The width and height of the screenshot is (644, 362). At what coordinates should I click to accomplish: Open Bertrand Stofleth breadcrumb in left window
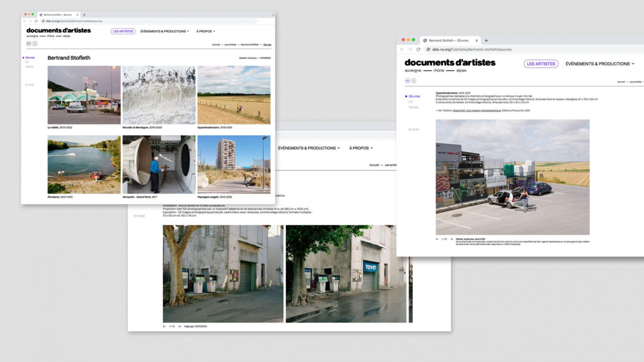250,44
